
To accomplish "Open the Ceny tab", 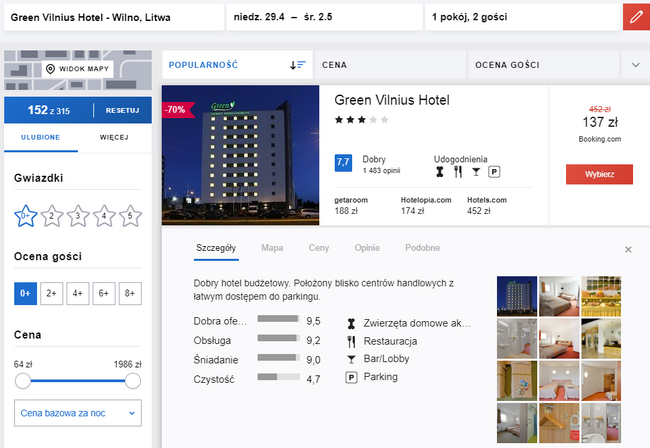I will coord(318,248).
